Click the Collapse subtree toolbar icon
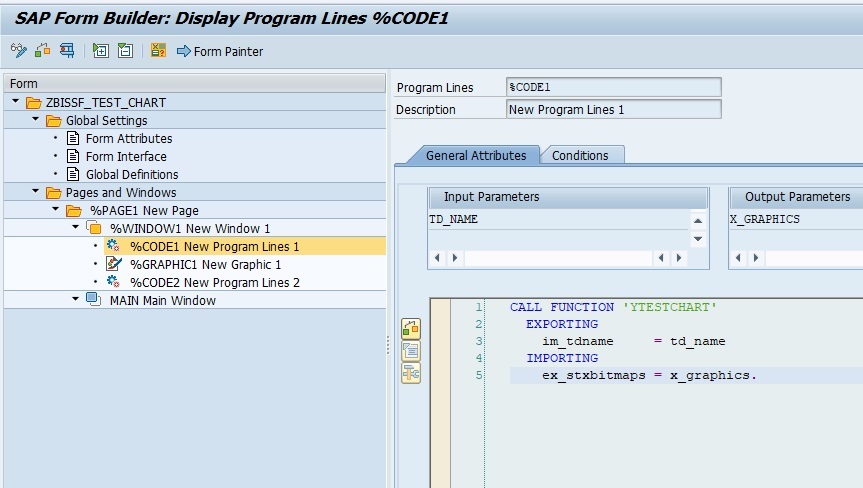 pos(125,51)
